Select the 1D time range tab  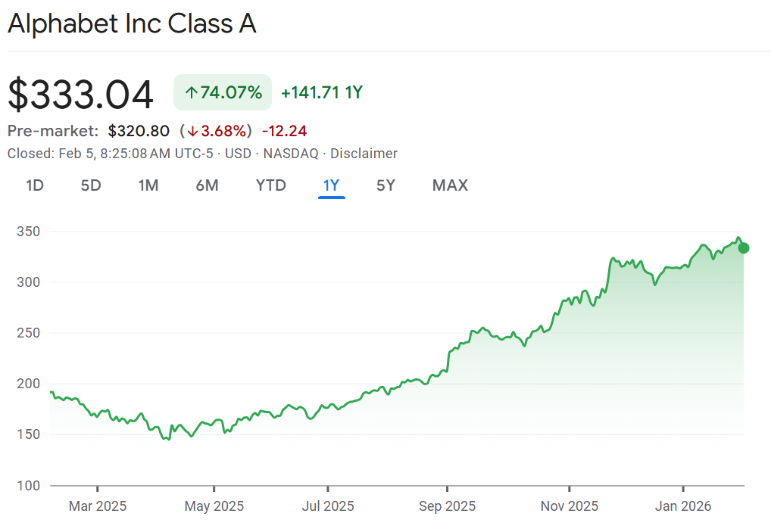click(34, 185)
